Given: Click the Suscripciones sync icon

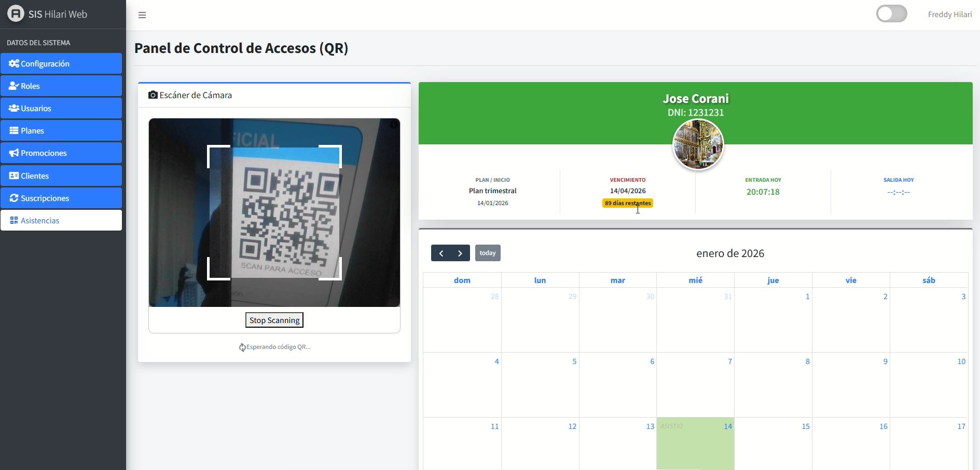Looking at the screenshot, I should (x=14, y=198).
